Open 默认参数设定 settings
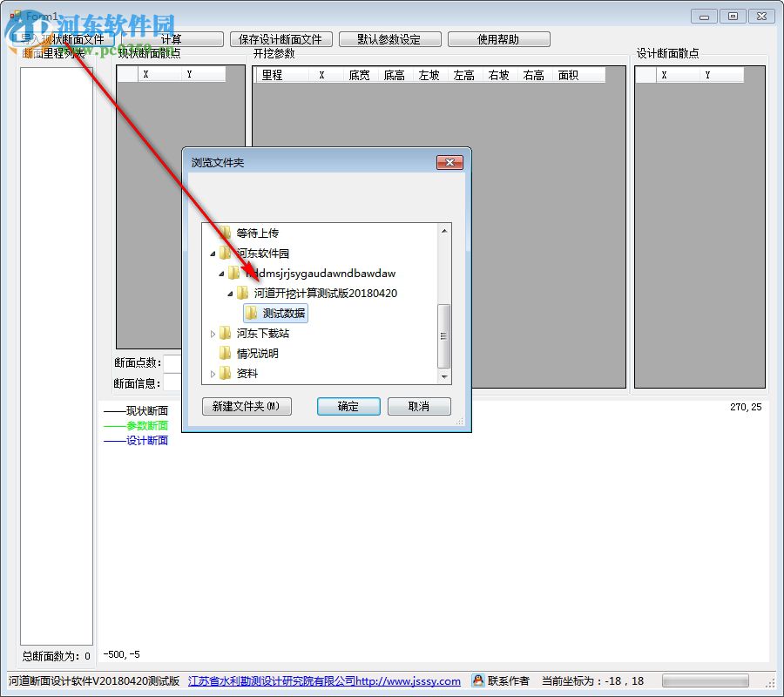 point(389,39)
